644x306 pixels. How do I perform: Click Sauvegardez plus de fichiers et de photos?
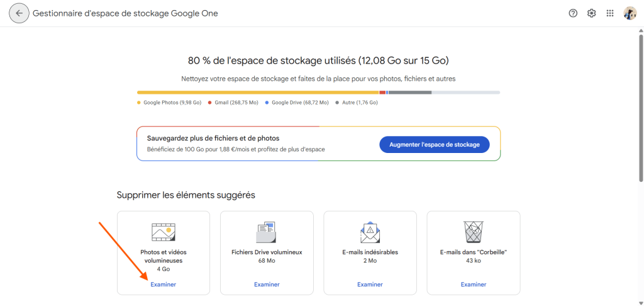point(213,138)
